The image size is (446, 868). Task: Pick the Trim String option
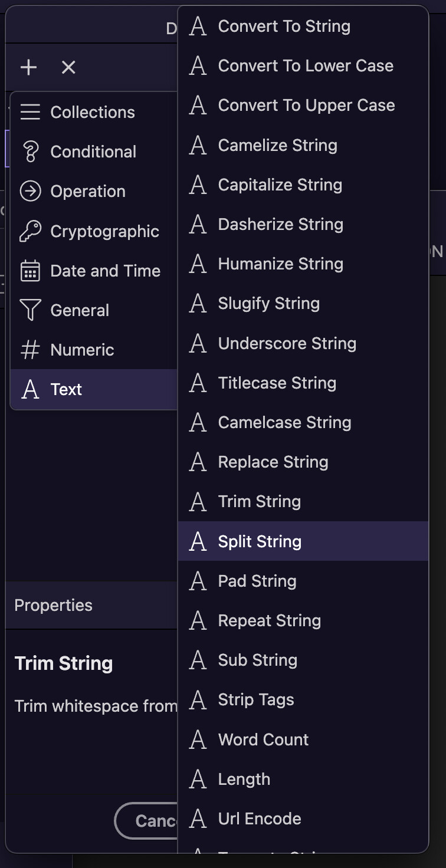[x=303, y=501]
